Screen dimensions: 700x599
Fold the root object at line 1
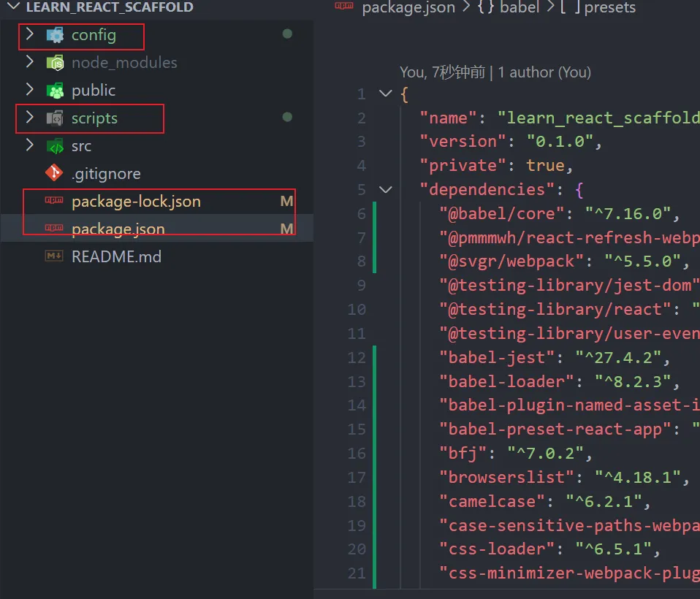[385, 94]
